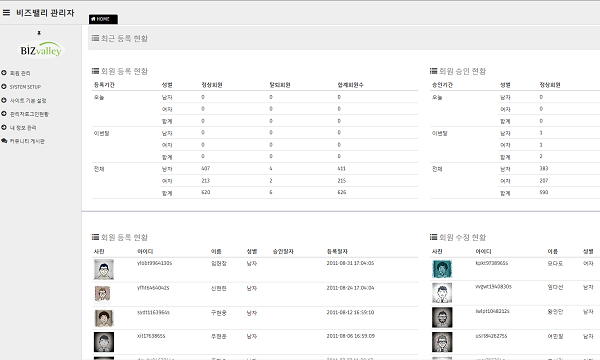Open member photo registered 2011-08-06 16:59:09
The height and width of the screenshot is (360, 600).
tap(104, 342)
